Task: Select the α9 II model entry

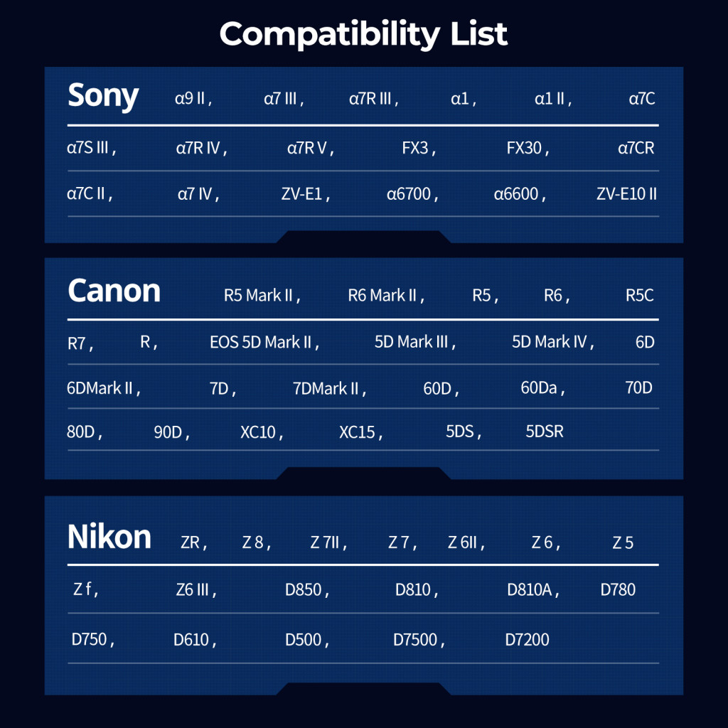Action: (191, 99)
